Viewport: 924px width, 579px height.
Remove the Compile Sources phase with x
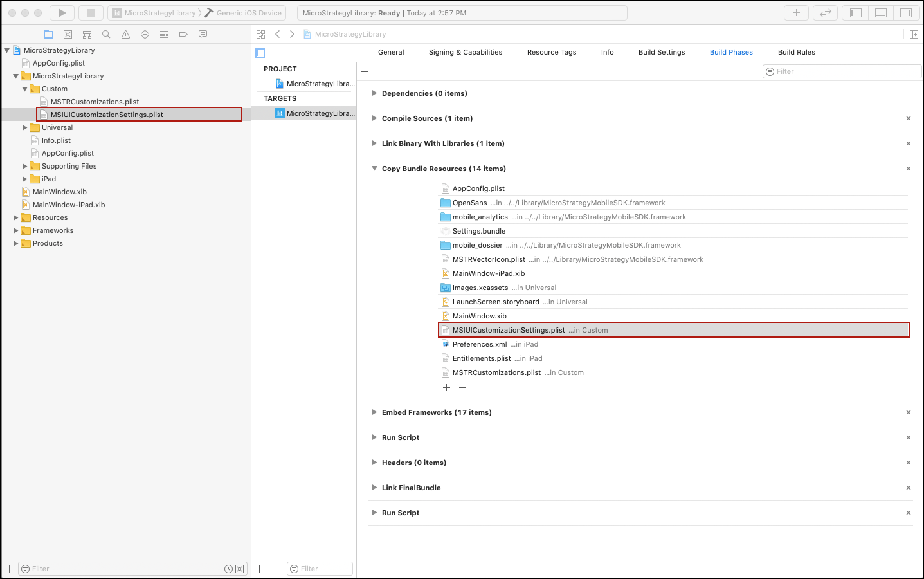(x=909, y=118)
